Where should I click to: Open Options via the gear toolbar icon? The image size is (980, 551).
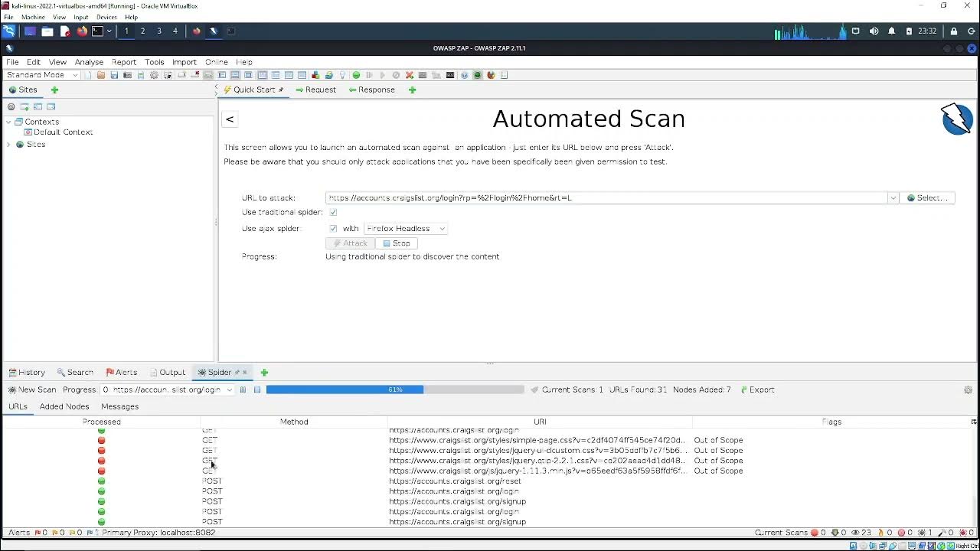coord(154,75)
